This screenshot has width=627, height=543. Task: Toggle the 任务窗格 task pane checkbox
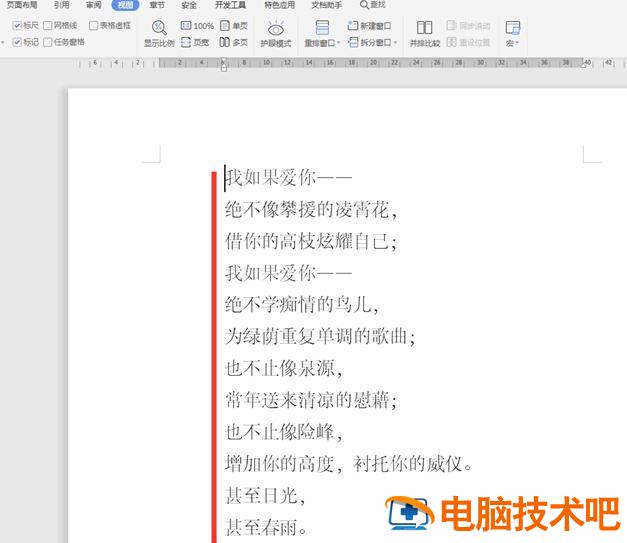48,42
